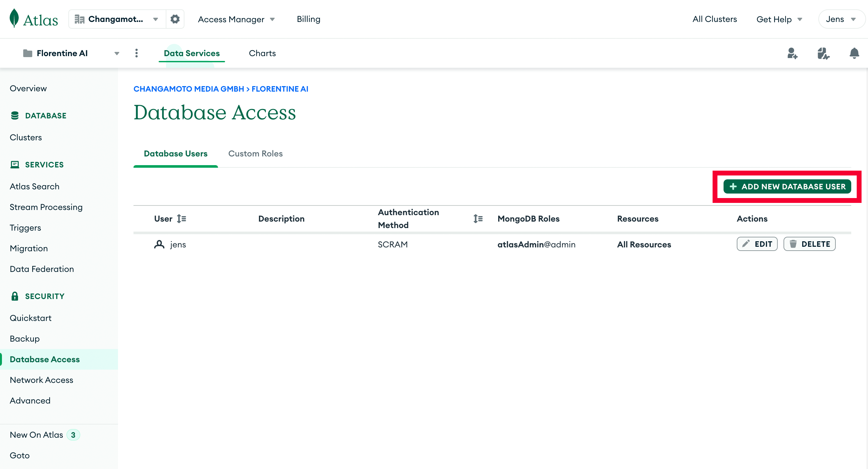Click the Security lock icon

click(x=15, y=296)
